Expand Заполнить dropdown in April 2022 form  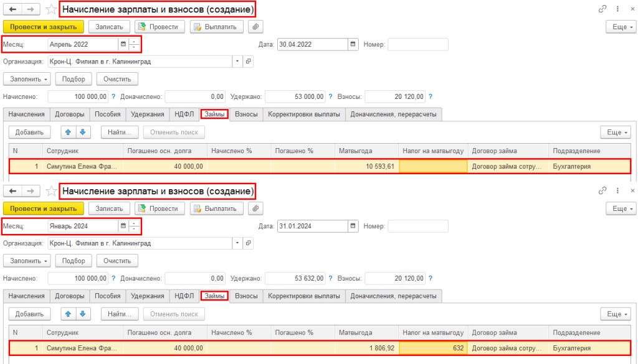(x=27, y=79)
